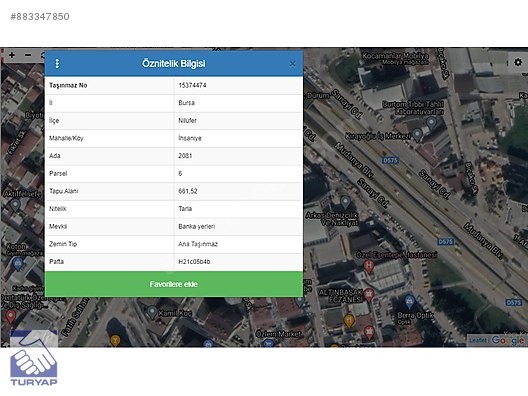Select the Taşınmaz No value 15374474

tap(192, 85)
